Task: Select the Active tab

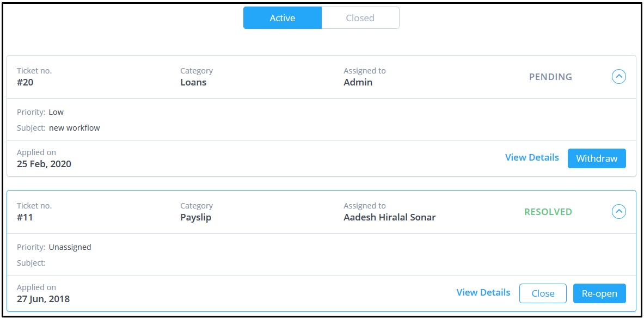Action: click(x=283, y=17)
